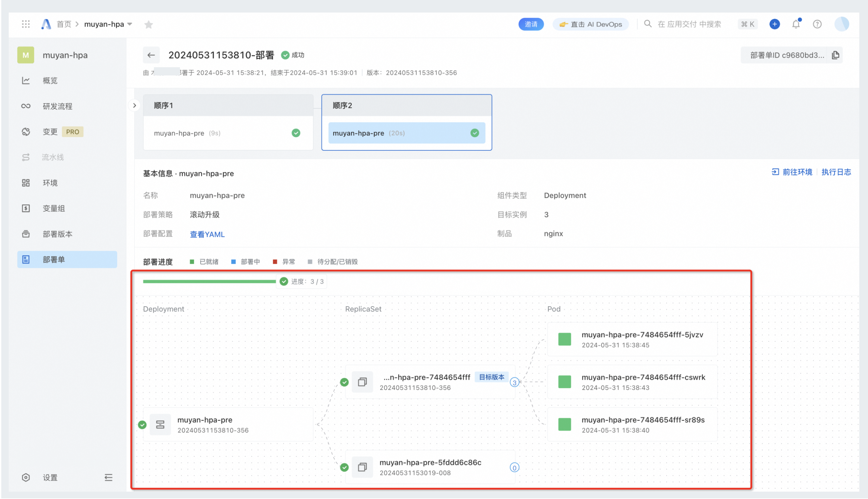This screenshot has width=868, height=499.
Task: Open the muyan-hpa breadcrumb dropdown arrow
Action: [130, 24]
